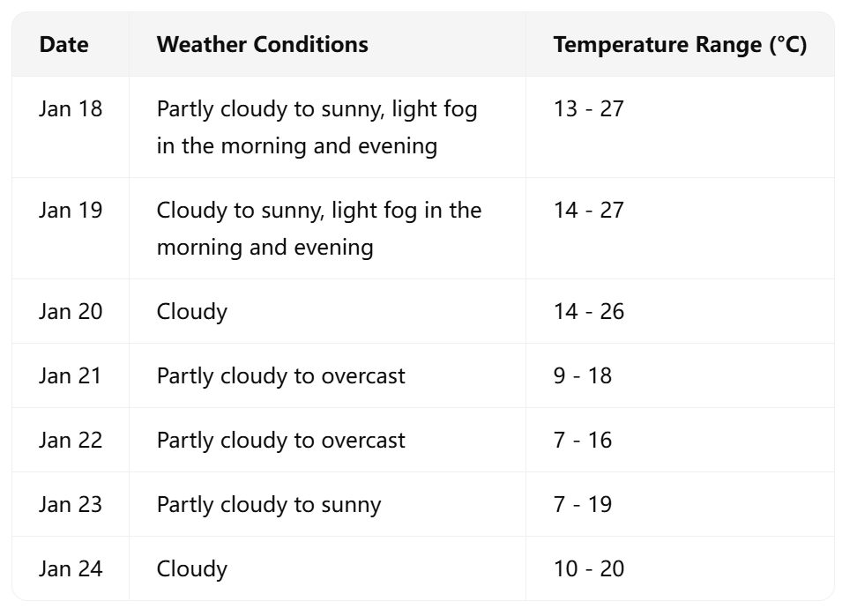
Task: Select the Jan 19 date cell
Action: [x=71, y=211]
